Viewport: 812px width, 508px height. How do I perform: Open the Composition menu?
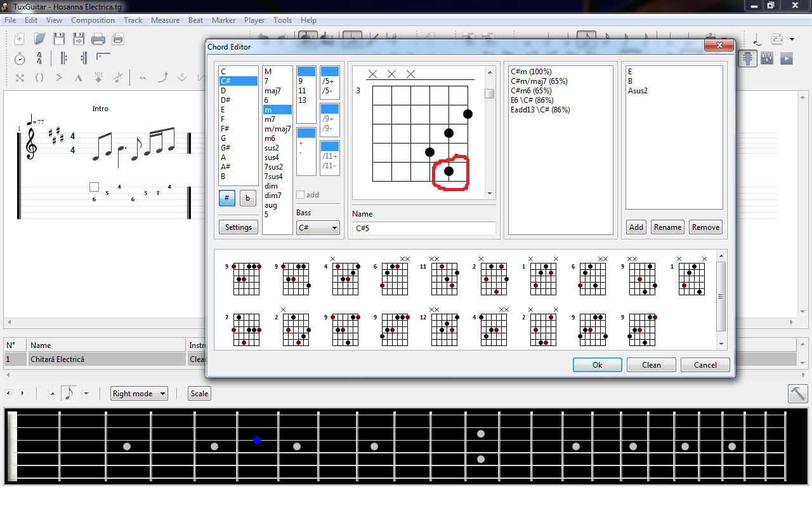pos(93,20)
